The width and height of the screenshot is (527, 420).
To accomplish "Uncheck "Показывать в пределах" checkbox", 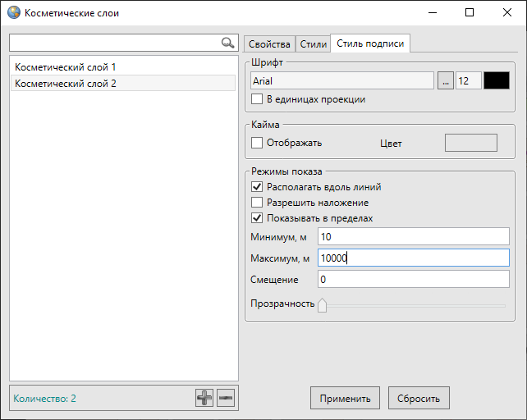I will point(257,218).
